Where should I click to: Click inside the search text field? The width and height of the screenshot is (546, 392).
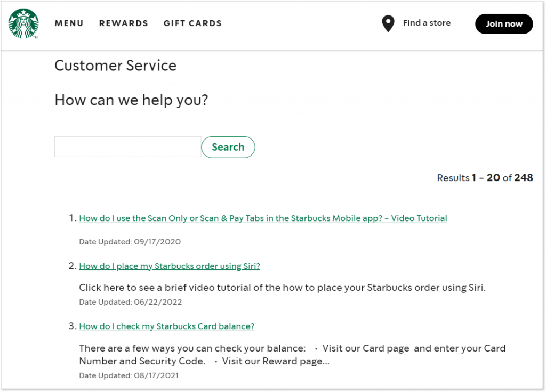coord(127,146)
